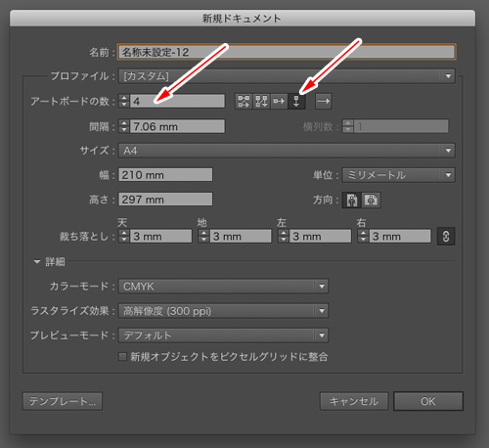Open the プレビューモード dropdown
The width and height of the screenshot is (489, 448).
click(x=223, y=336)
